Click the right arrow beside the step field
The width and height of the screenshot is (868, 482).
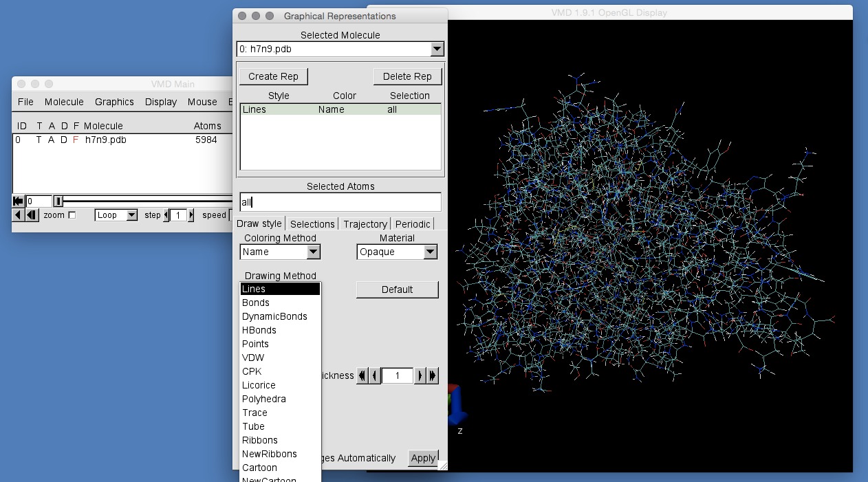[191, 215]
